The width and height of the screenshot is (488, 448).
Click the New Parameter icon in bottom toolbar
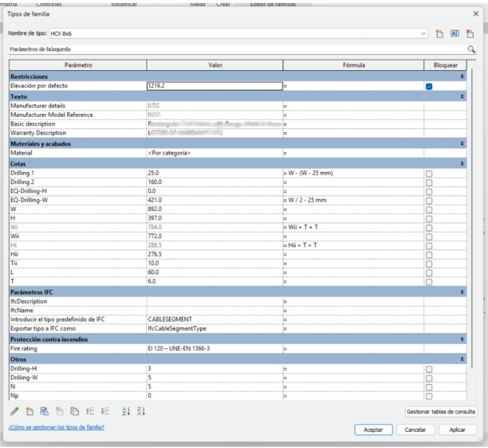29,411
